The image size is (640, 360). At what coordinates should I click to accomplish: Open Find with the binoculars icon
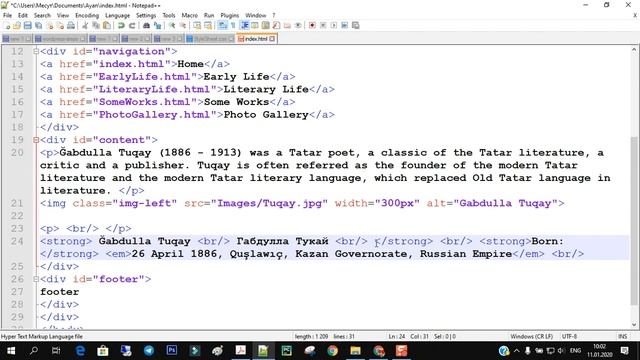(x=146, y=25)
